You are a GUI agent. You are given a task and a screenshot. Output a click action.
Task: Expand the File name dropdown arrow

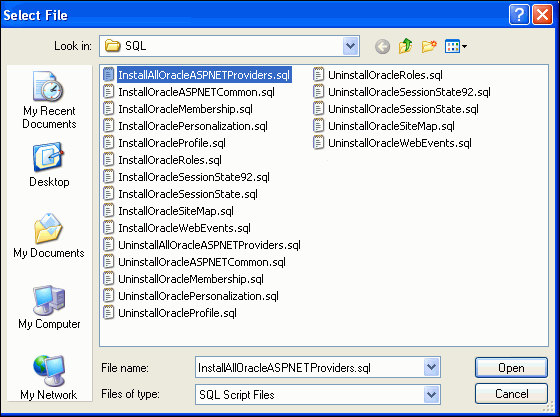pyautogui.click(x=431, y=367)
